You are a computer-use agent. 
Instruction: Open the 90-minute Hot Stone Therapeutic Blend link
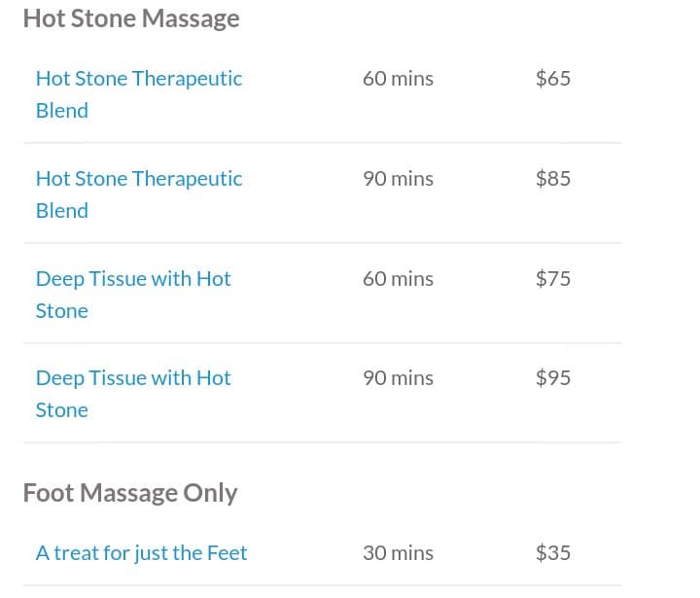pos(138,179)
